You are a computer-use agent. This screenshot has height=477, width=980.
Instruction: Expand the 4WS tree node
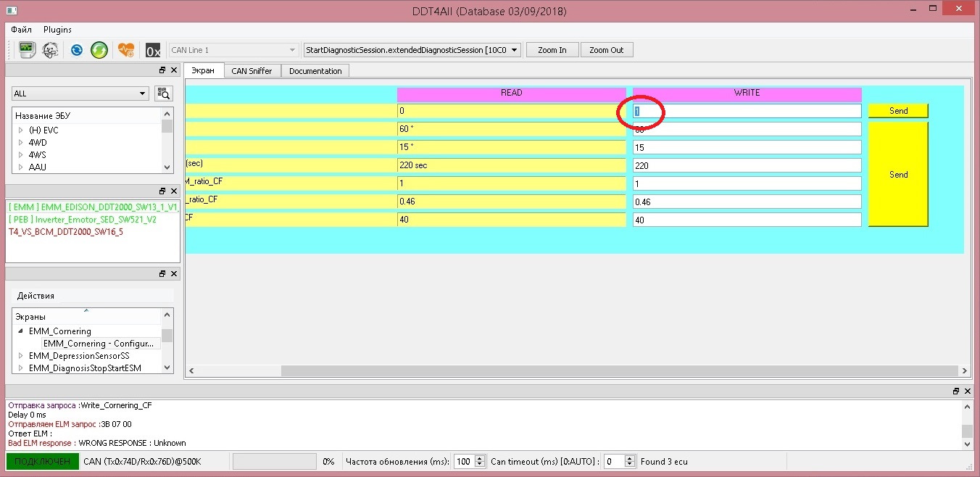click(x=21, y=155)
